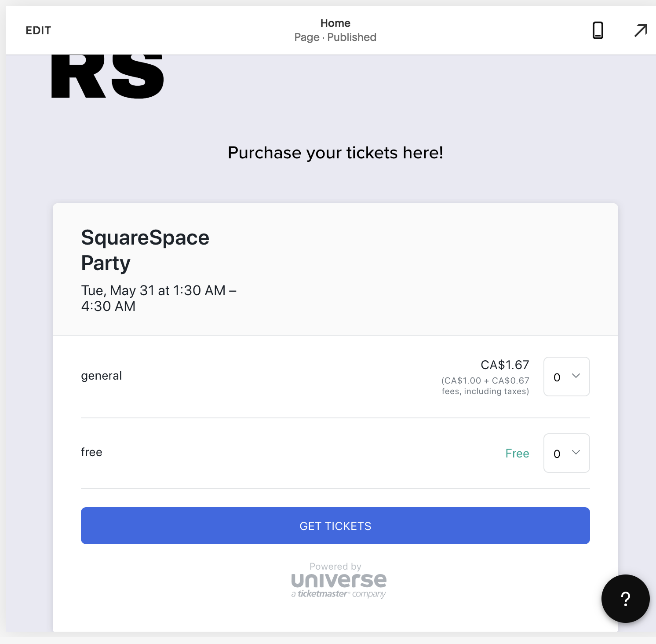
Task: Open general ticket quantity dropdown
Action: point(567,377)
